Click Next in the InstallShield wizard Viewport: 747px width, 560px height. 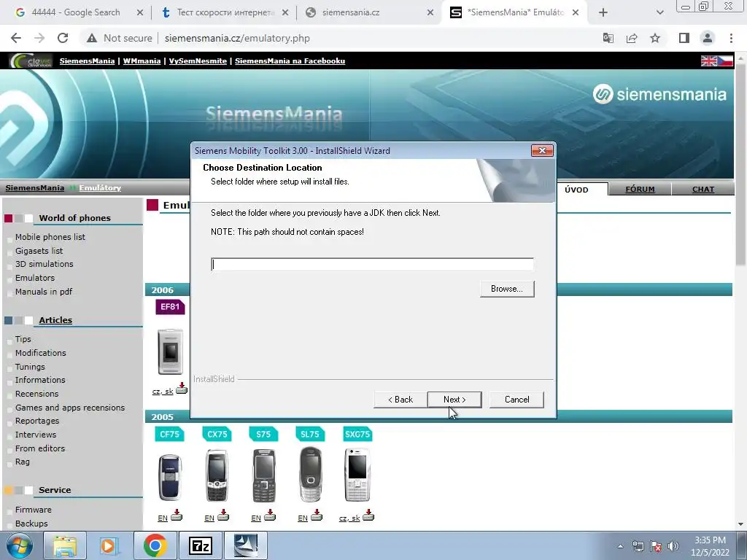[x=454, y=400]
